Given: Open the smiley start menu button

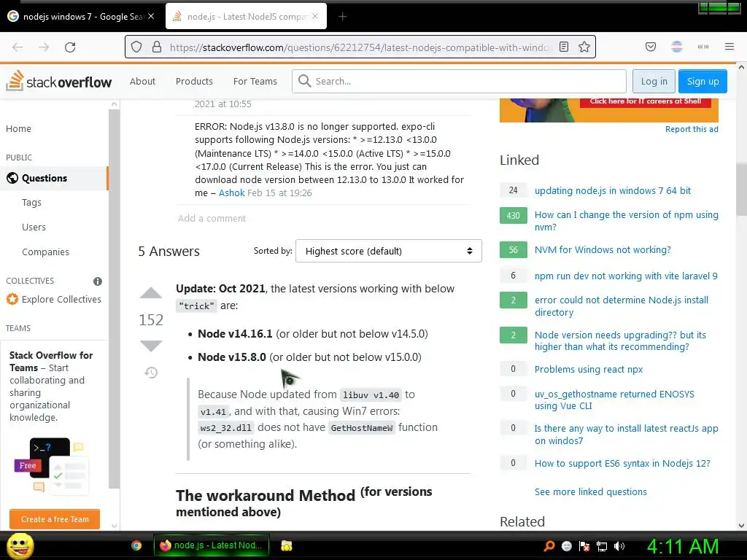Looking at the screenshot, I should 20,545.
